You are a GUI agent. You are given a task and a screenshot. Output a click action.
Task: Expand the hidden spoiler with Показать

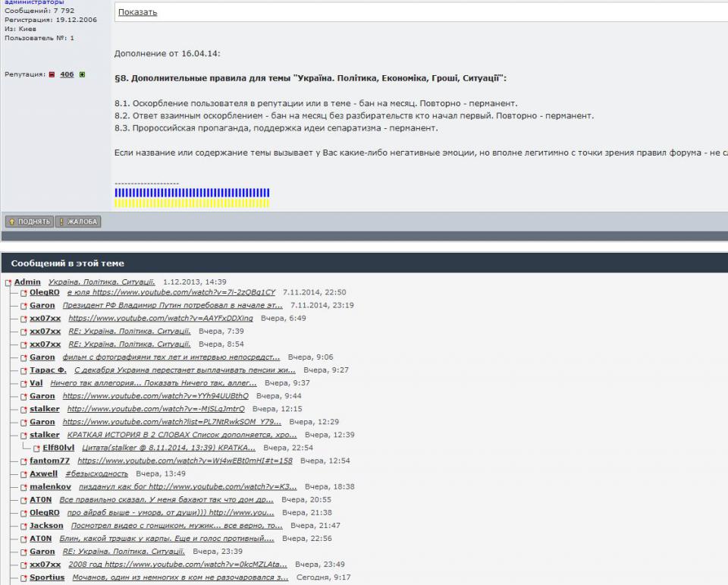[x=137, y=12]
